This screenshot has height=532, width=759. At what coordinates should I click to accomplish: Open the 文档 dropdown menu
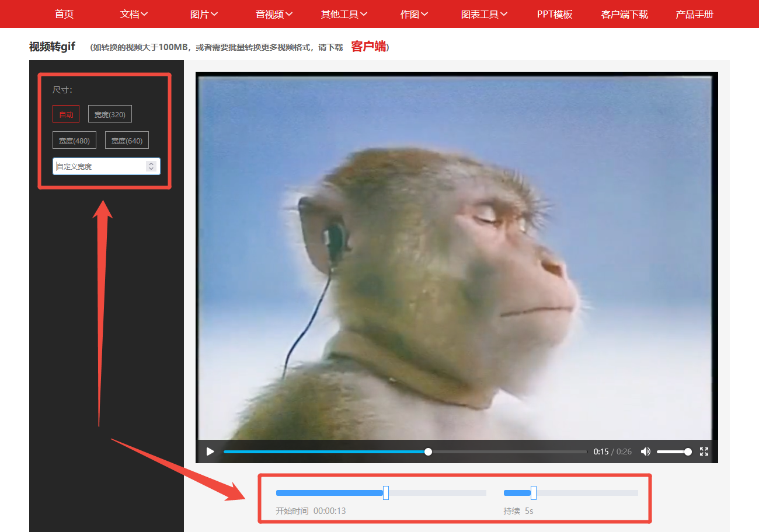click(x=134, y=14)
